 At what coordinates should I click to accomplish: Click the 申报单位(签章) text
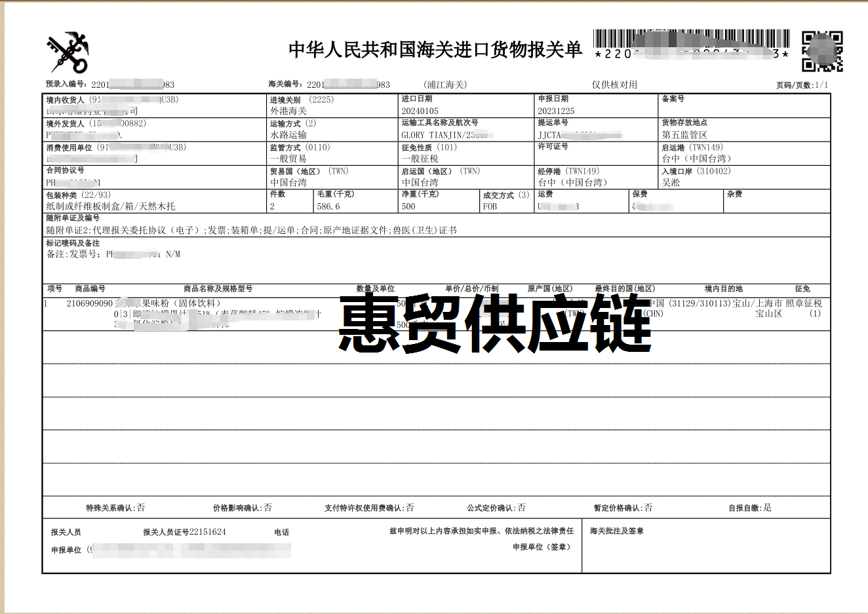542,547
